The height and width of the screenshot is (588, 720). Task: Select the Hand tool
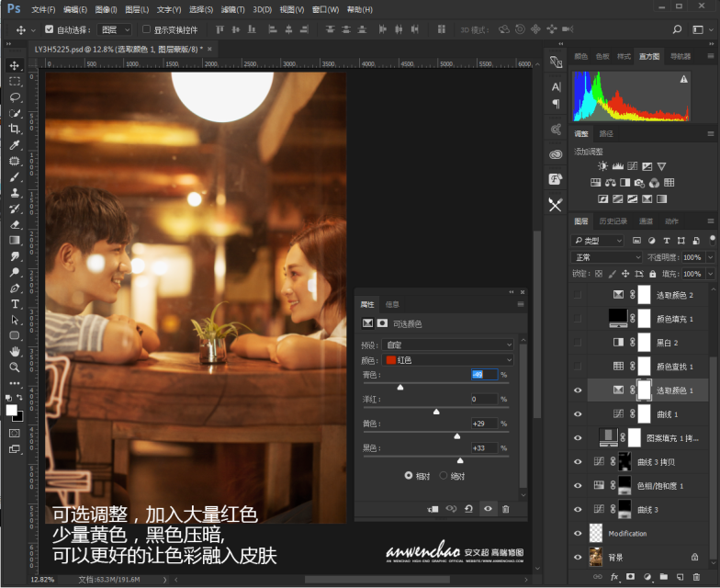tap(15, 351)
